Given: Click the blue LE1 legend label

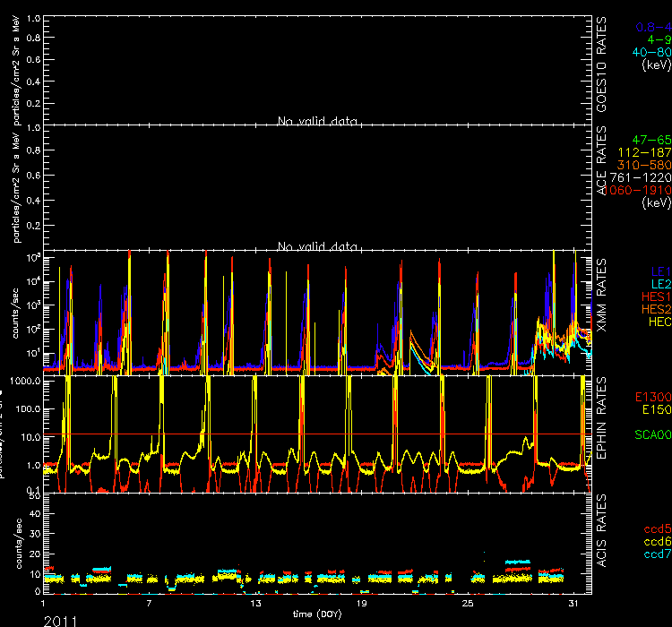Looking at the screenshot, I should pyautogui.click(x=659, y=270).
